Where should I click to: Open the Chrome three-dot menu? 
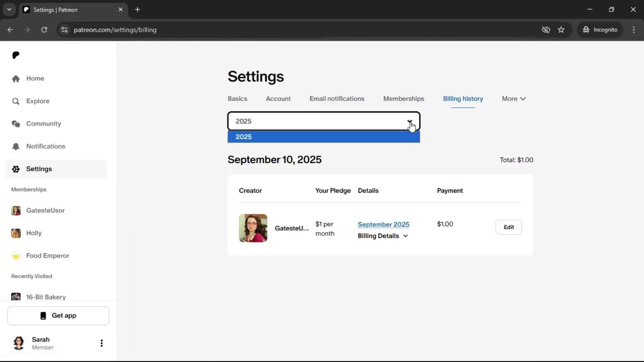click(x=634, y=30)
